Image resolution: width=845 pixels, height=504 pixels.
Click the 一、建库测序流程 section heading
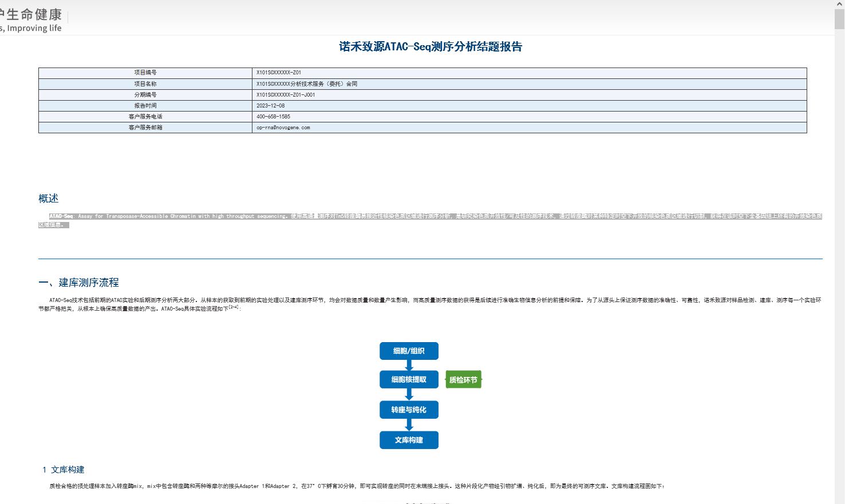pos(79,283)
